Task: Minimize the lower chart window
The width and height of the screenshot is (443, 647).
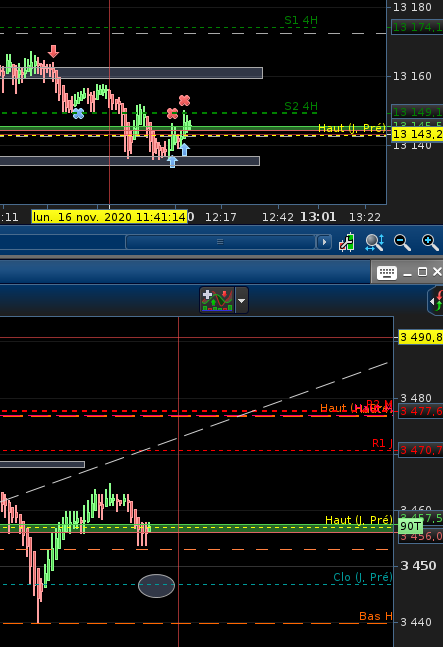Action: tap(407, 273)
